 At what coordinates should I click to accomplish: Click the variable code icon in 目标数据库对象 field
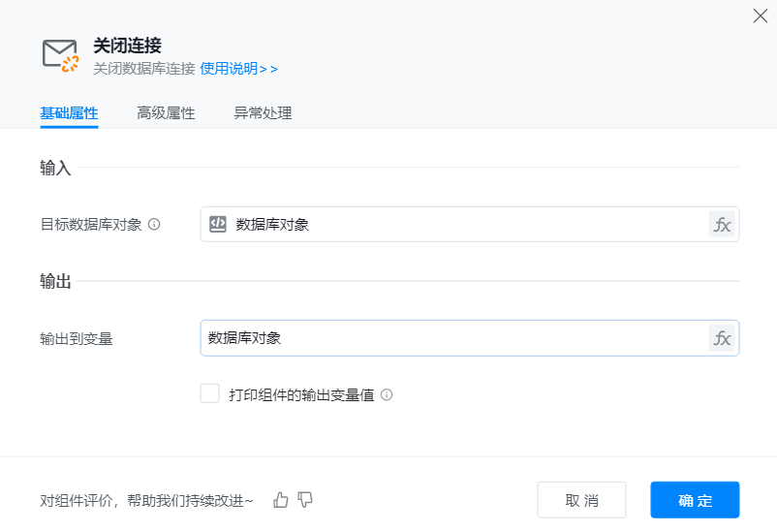click(218, 224)
